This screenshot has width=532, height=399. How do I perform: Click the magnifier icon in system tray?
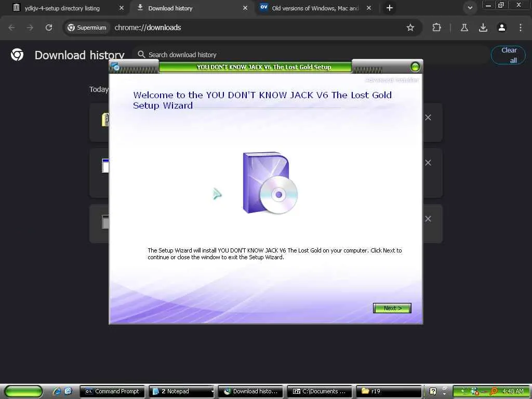pos(494,391)
